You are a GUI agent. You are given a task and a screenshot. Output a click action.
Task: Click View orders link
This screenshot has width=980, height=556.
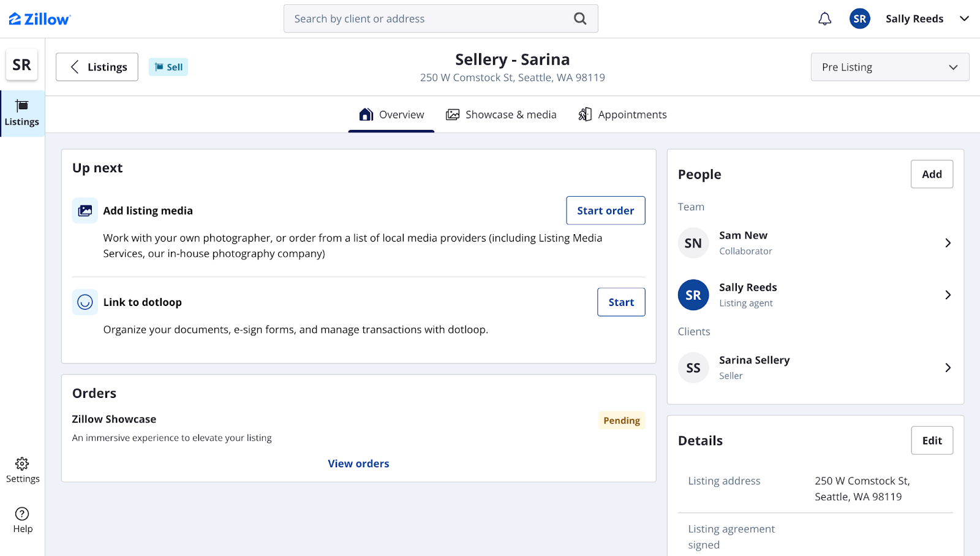point(358,463)
